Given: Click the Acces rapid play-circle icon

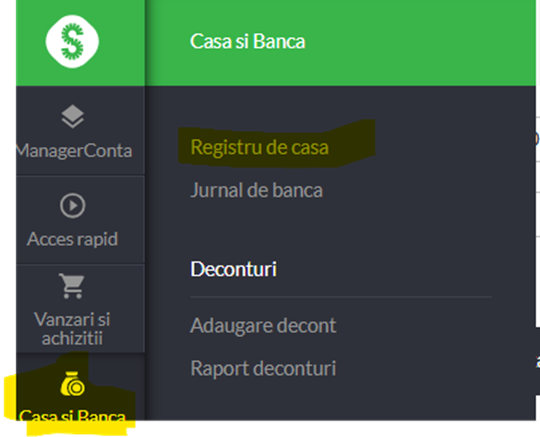Looking at the screenshot, I should click(x=72, y=206).
